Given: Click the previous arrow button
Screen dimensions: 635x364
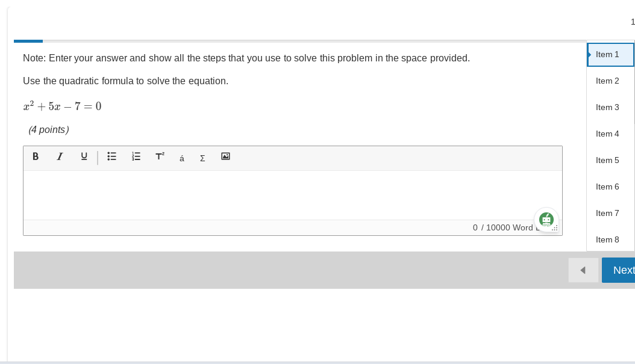Looking at the screenshot, I should click(x=583, y=270).
